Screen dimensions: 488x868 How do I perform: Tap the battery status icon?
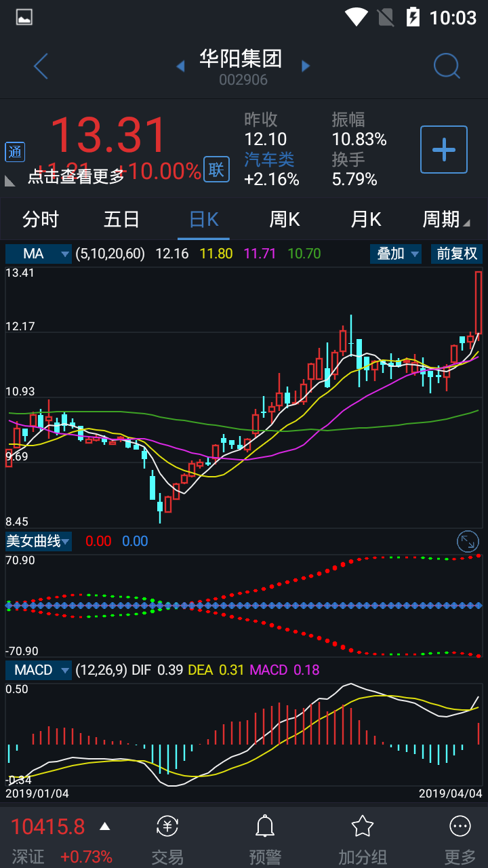tap(413, 17)
